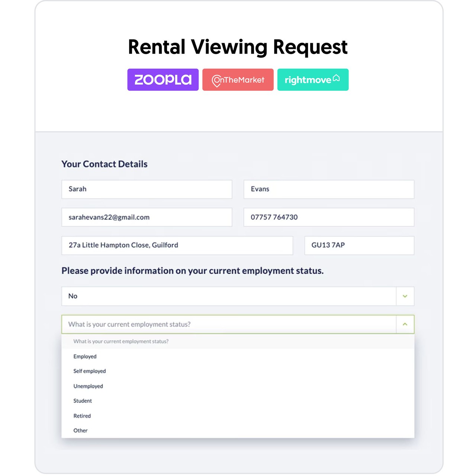Select 'Employed' from the list
This screenshot has width=476, height=476.
tap(85, 356)
